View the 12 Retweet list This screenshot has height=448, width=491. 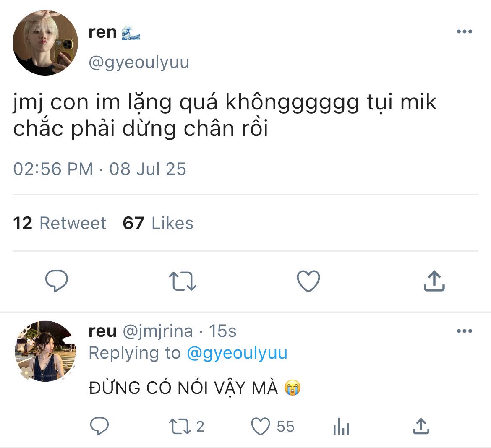(x=60, y=223)
